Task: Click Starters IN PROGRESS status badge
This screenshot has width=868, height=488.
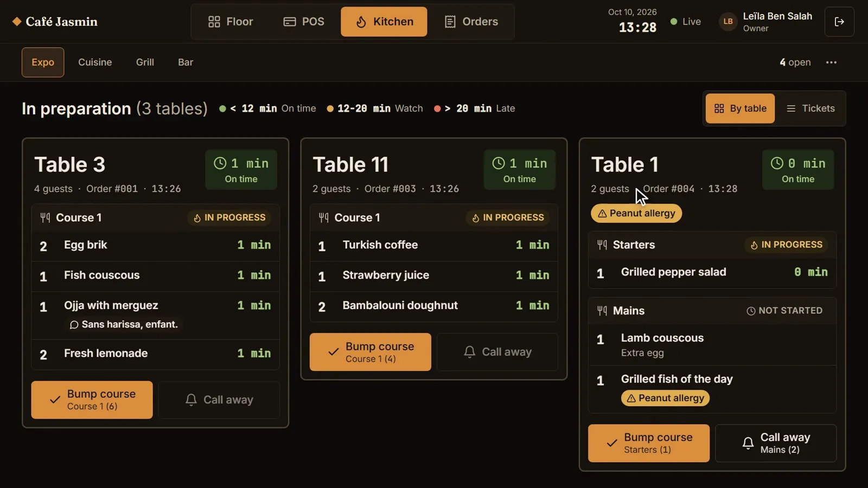Action: point(786,245)
